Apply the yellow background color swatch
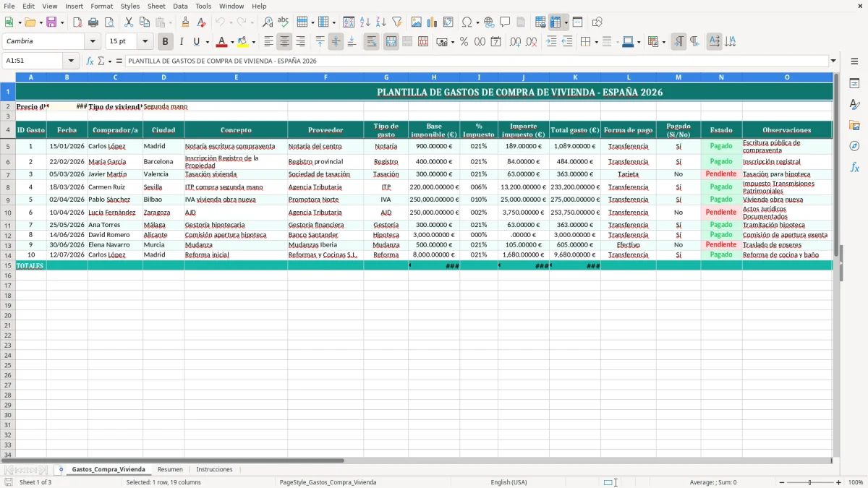868x488 pixels. (243, 42)
